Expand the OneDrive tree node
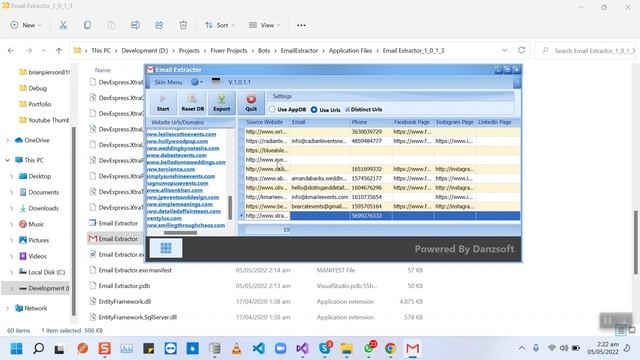Screen dimensions: 640x360 point(7,140)
